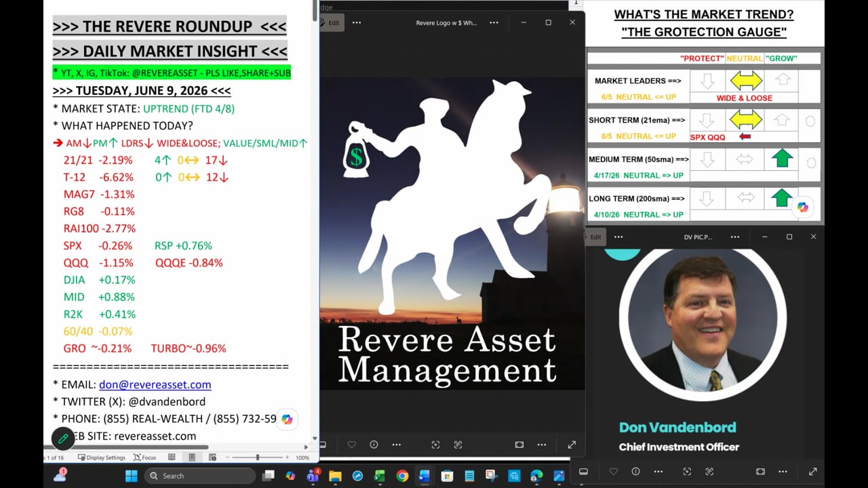Enter full screen in the Revere Logo photo window
The width and height of the screenshot is (868, 488).
click(572, 445)
